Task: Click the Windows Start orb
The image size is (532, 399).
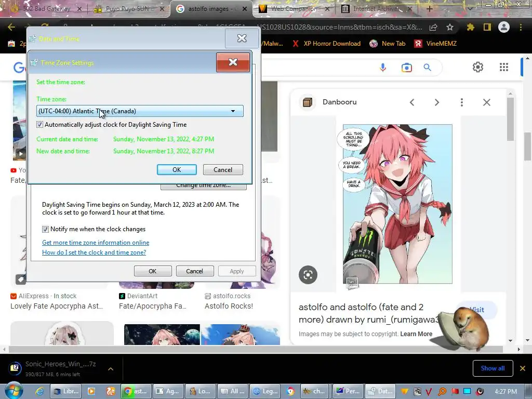Action: 14,391
